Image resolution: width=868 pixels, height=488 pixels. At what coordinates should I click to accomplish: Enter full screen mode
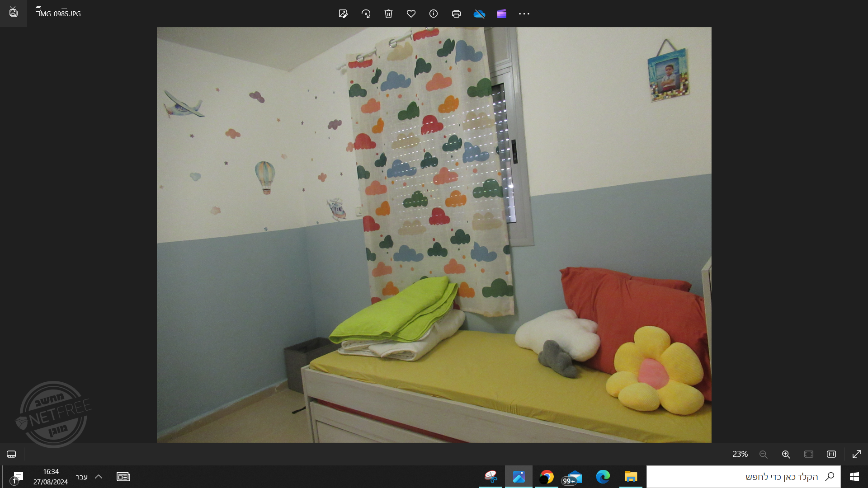coord(857,454)
